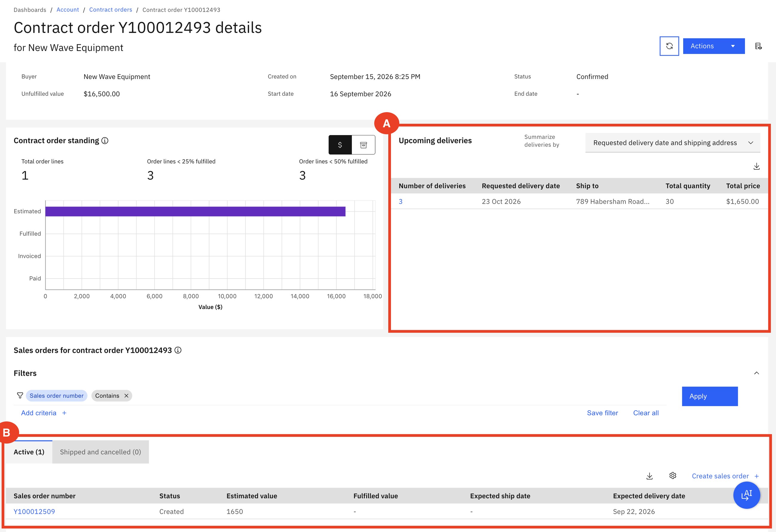
Task: Open sales order table settings gear
Action: (672, 476)
